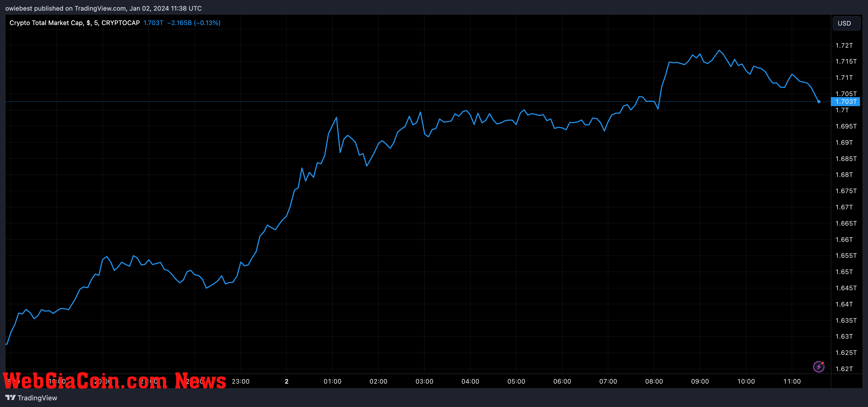
Task: Click the 1.645T price axis label
Action: tap(846, 288)
